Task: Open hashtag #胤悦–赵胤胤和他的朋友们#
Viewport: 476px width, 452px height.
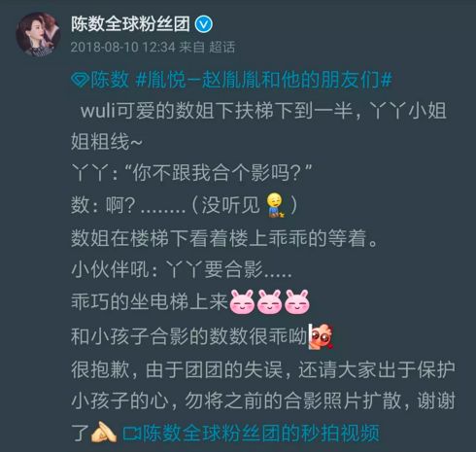Action: click(x=264, y=80)
